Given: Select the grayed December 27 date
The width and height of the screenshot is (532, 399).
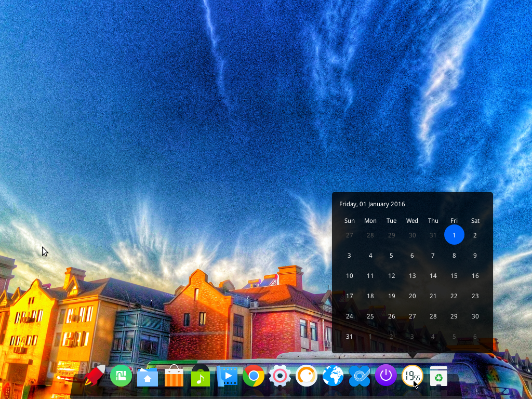Looking at the screenshot, I should coord(349,235).
